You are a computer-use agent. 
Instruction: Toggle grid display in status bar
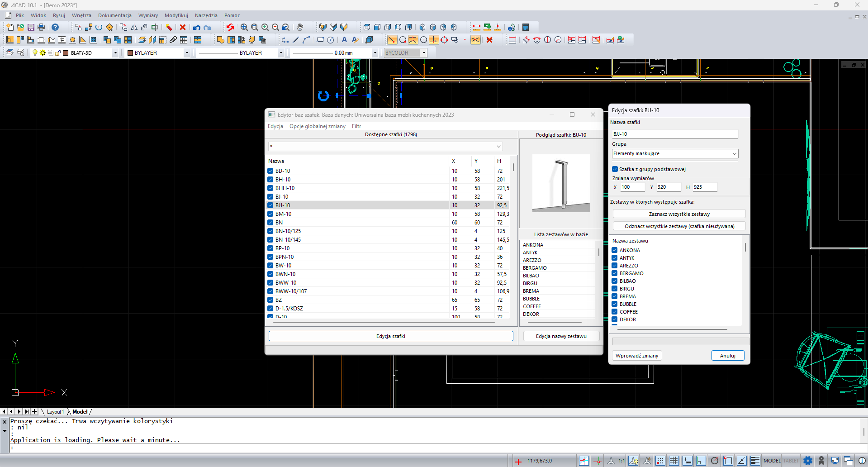click(674, 461)
